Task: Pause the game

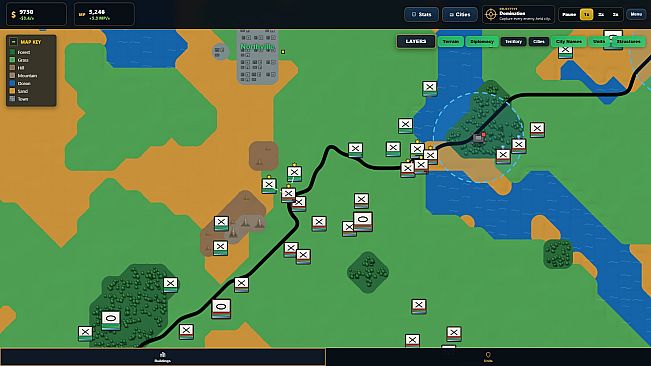Action: click(x=569, y=14)
